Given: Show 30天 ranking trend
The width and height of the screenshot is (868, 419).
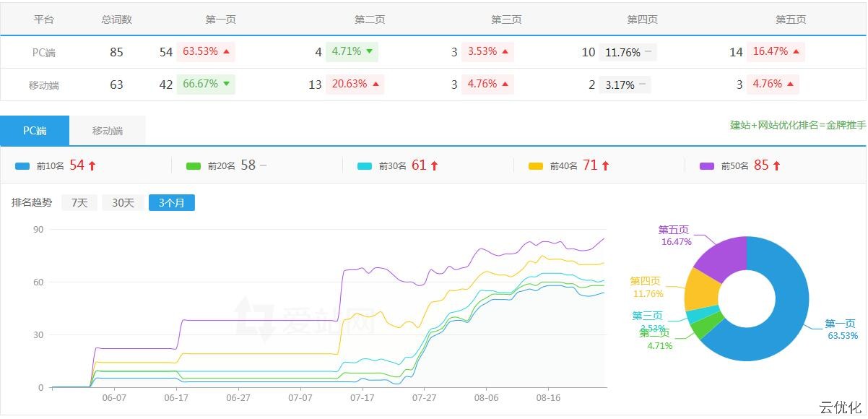Looking at the screenshot, I should click(x=123, y=203).
